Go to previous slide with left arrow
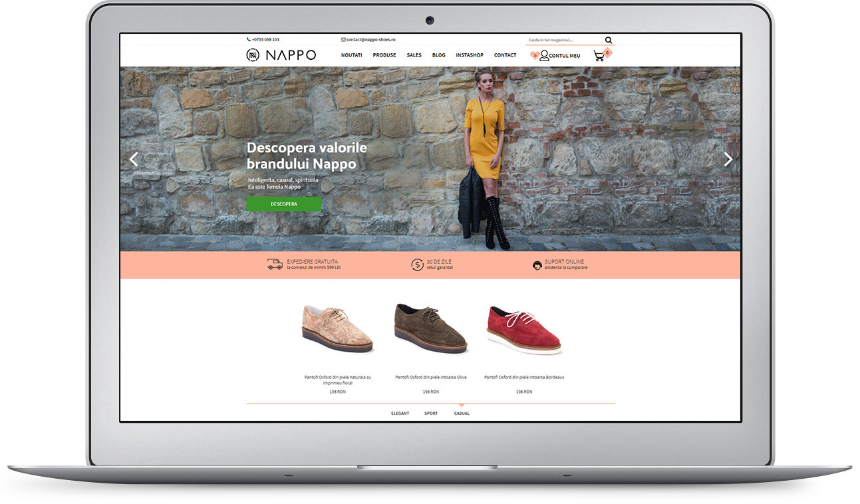 [134, 159]
